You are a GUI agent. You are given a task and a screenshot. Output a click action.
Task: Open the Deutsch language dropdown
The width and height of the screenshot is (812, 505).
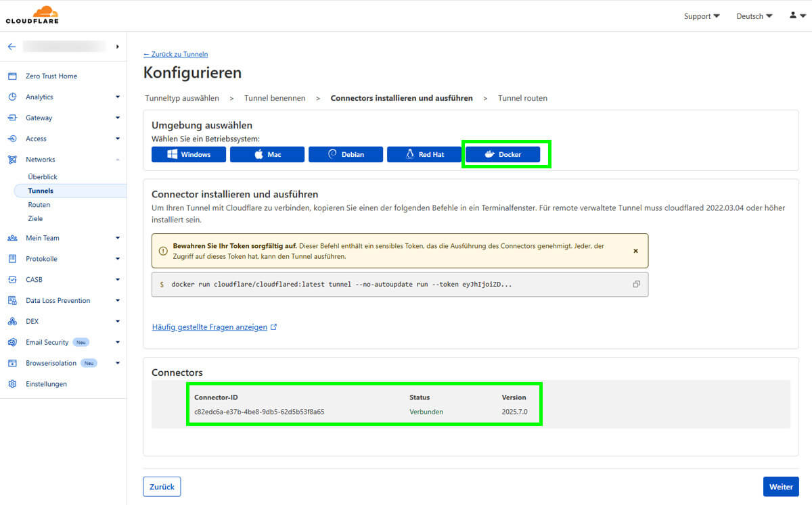pyautogui.click(x=754, y=16)
